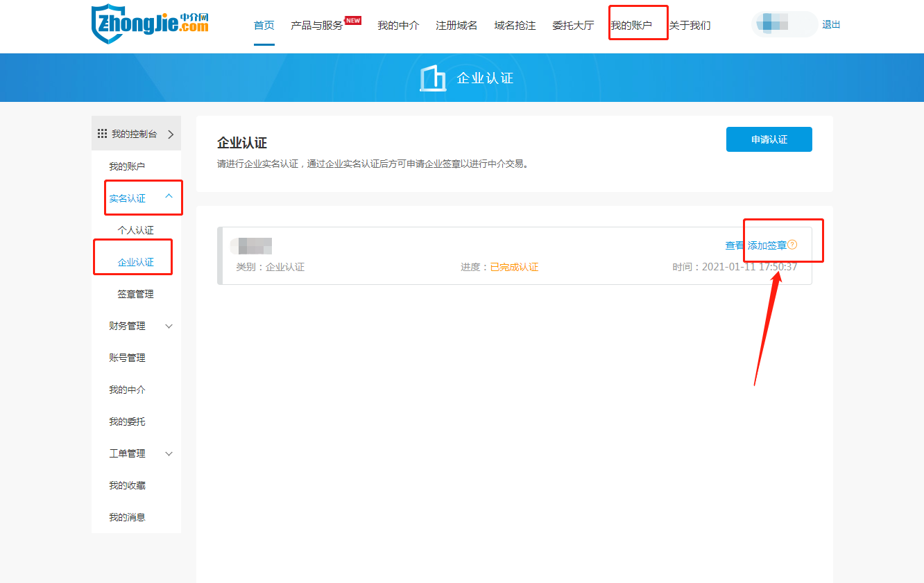
Task: Expand the 我的控制台 arrow
Action: click(171, 134)
